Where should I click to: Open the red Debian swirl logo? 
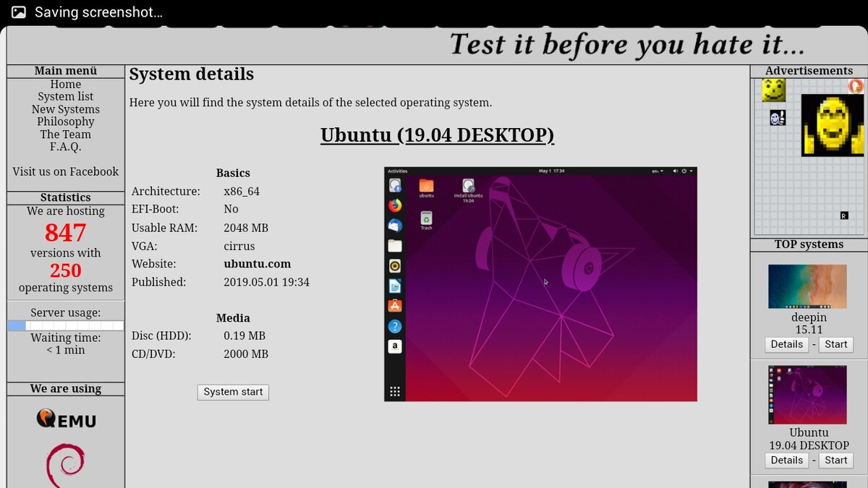(66, 465)
